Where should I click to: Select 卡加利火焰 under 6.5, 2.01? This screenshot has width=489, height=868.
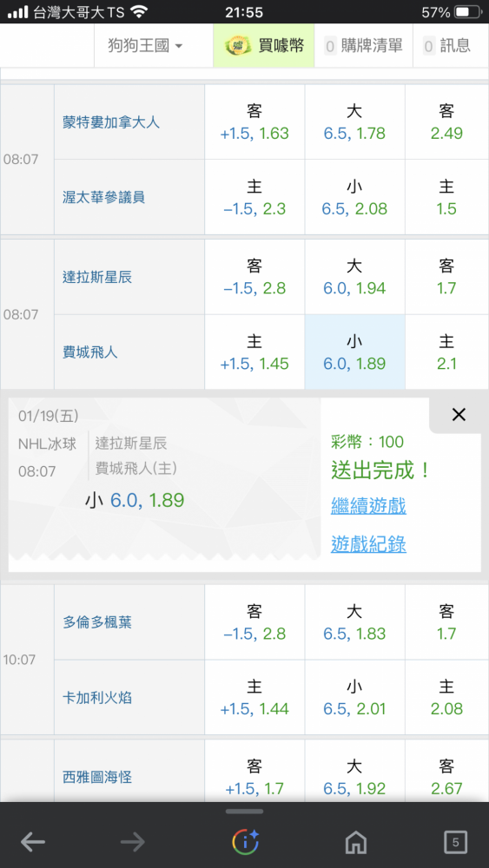[354, 698]
